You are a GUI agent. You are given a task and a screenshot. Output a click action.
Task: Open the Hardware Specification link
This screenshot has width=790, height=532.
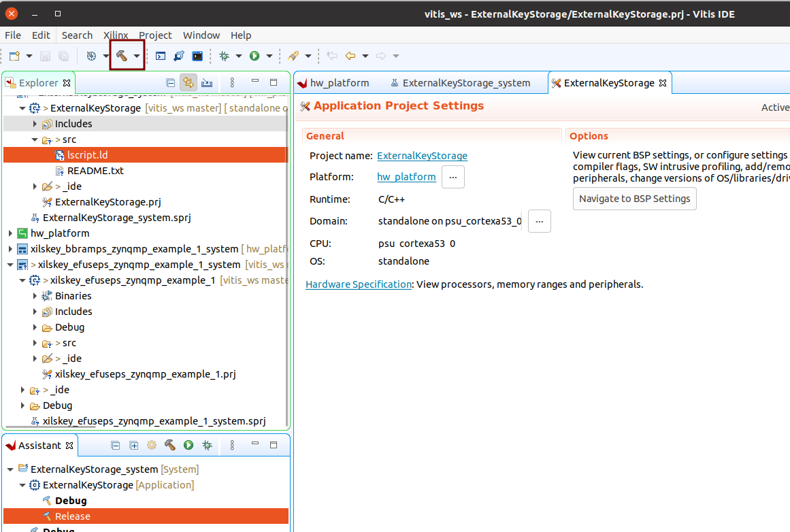[359, 284]
